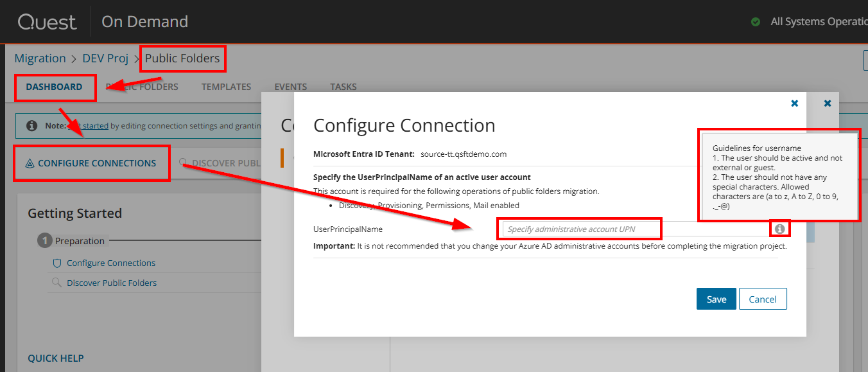
Task: Save the connection configuration
Action: pos(716,299)
